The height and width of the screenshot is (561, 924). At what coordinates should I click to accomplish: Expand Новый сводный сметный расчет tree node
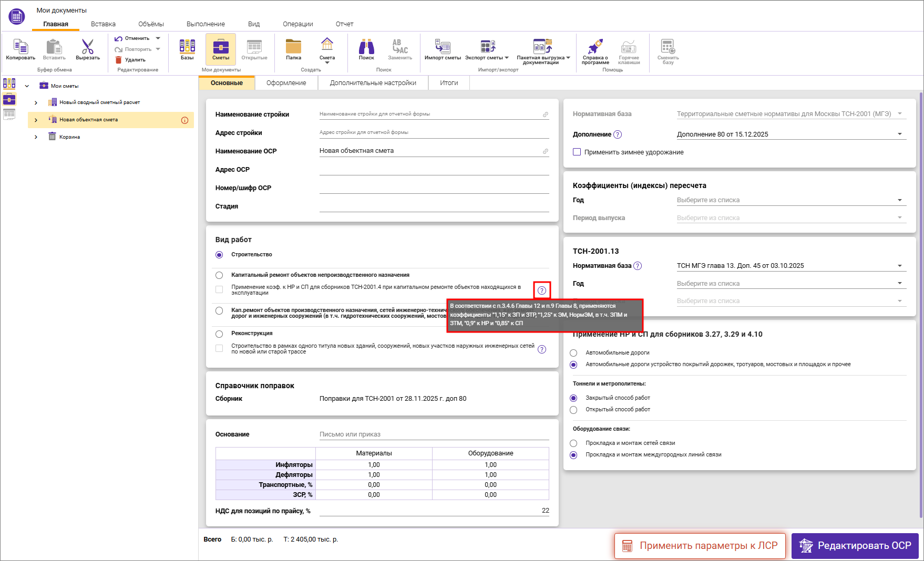[x=36, y=103]
